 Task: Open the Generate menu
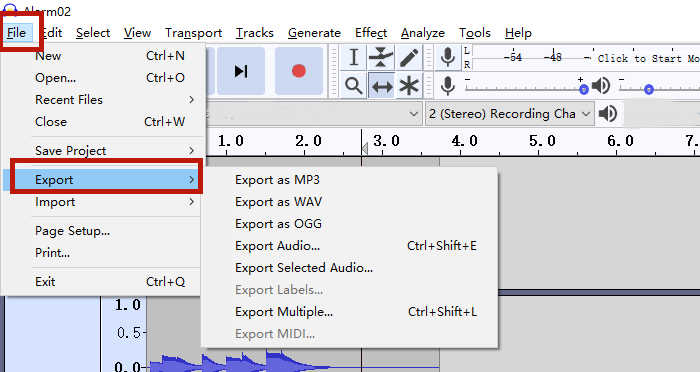click(x=314, y=33)
